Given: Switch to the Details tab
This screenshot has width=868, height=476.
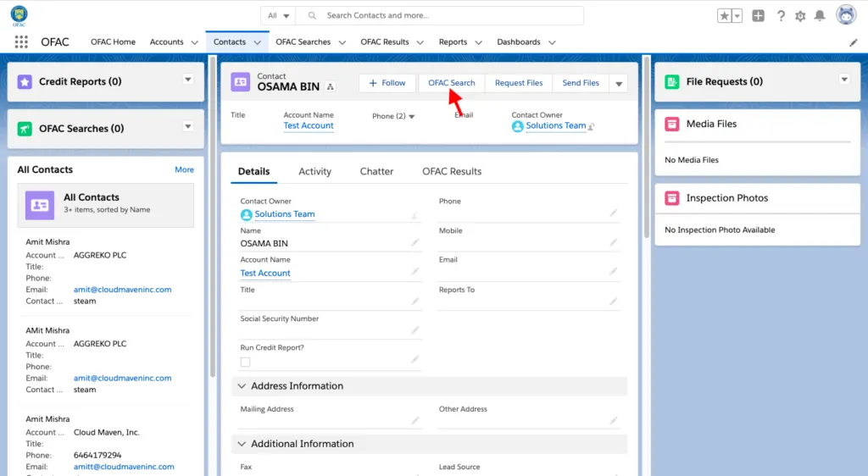Looking at the screenshot, I should 254,171.
